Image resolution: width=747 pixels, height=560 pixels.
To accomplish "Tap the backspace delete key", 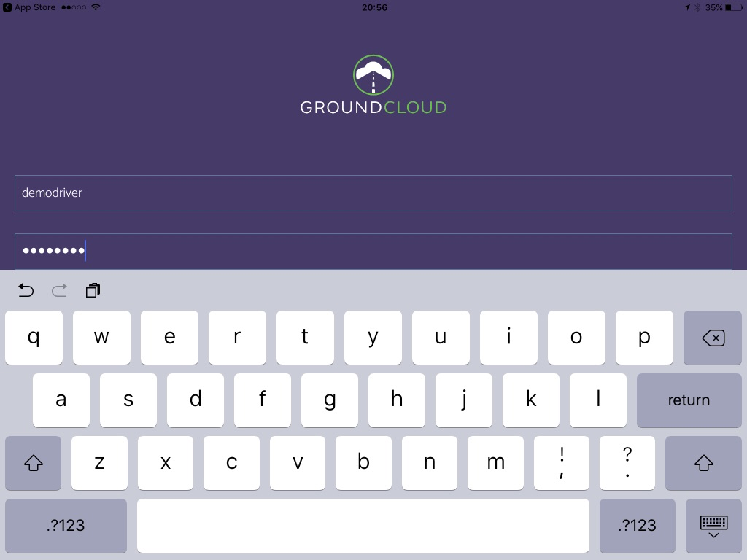I will point(712,338).
